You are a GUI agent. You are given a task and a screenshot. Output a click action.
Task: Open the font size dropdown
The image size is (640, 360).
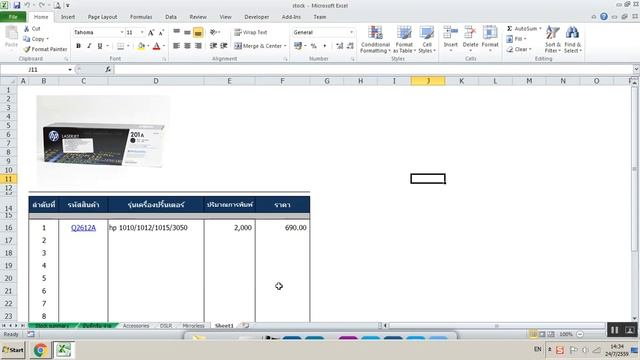click(142, 32)
